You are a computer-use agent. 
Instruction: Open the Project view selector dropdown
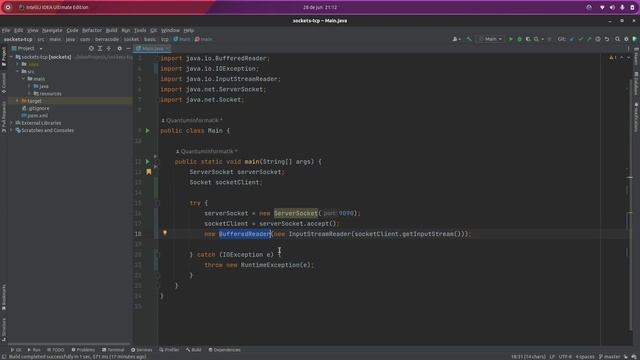27,49
